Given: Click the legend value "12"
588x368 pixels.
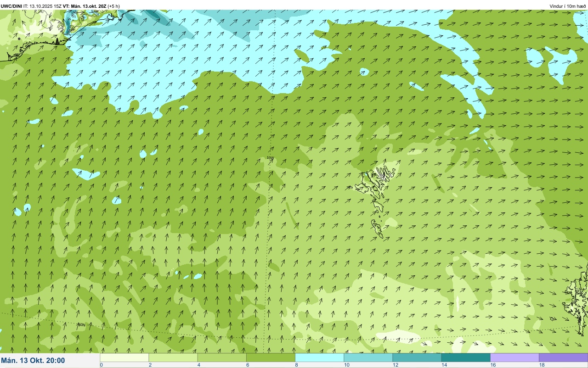Looking at the screenshot, I should coord(395,365).
